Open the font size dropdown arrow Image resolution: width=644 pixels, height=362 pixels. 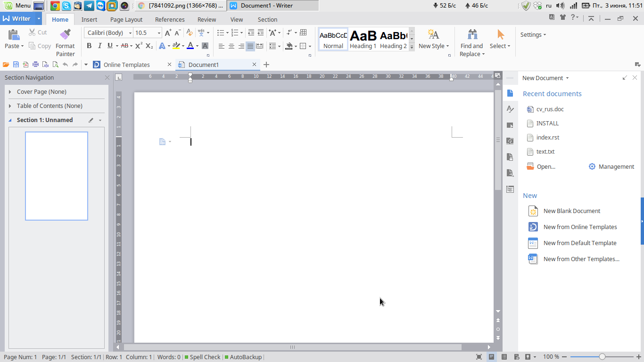point(159,33)
